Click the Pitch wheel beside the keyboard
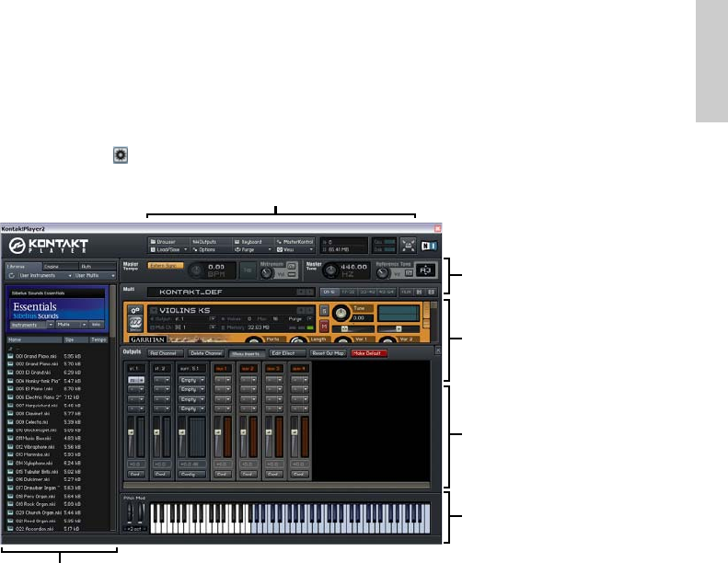This screenshot has width=728, height=563. click(x=130, y=513)
